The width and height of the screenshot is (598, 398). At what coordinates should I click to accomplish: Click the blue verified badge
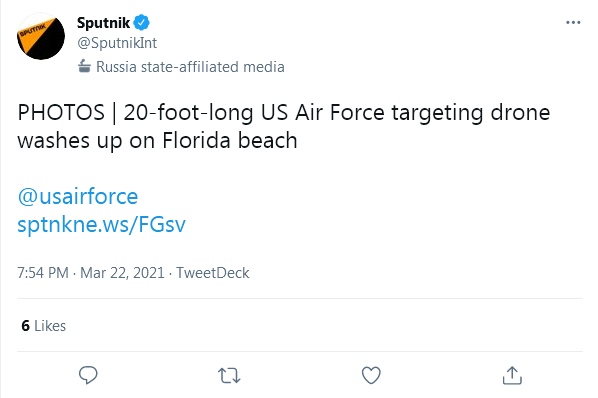click(142, 23)
